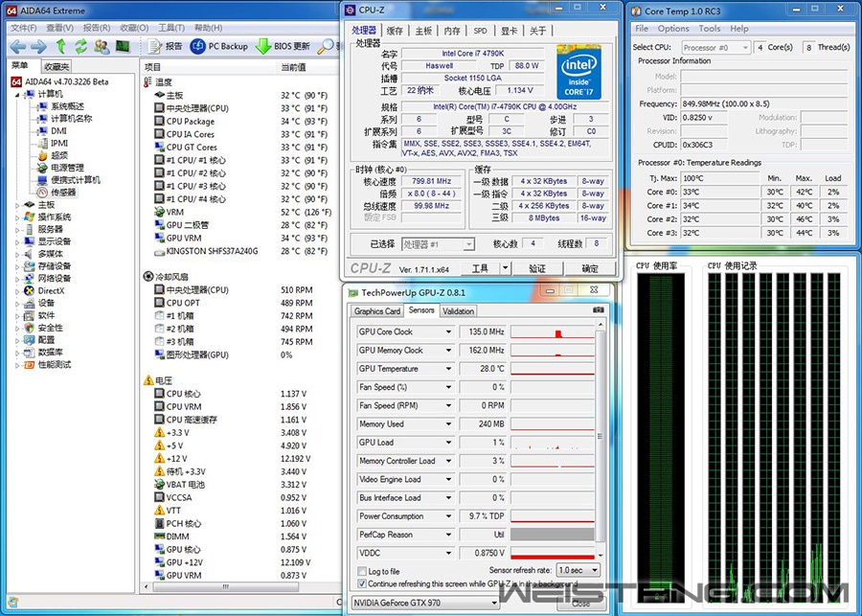Viewport: 862px width, 616px height.
Task: Open the CPU-Z 工具 dropdown arrow
Action: [505, 268]
